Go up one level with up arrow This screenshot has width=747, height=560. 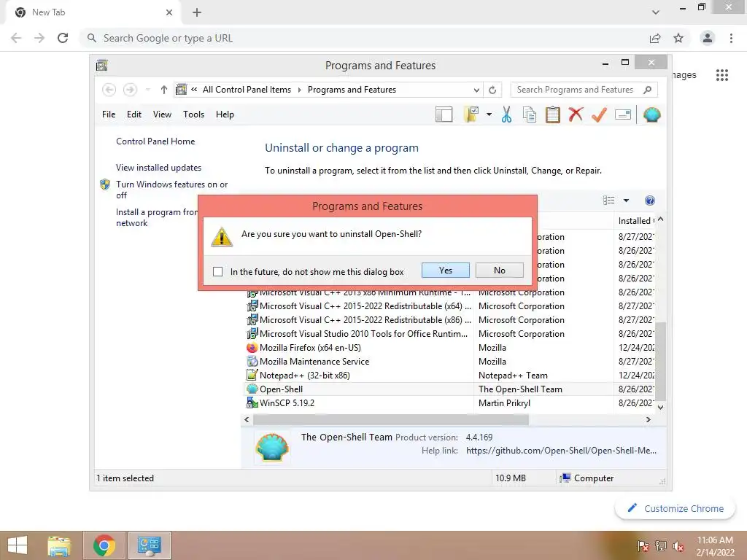(x=164, y=90)
